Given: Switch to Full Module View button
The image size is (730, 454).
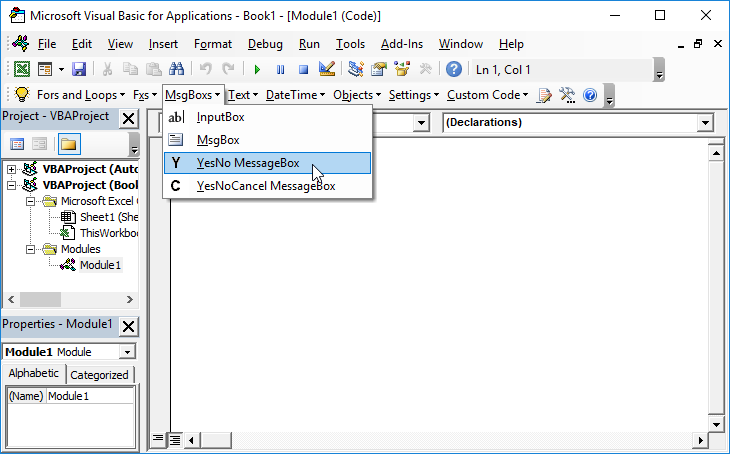Looking at the screenshot, I should (174, 439).
